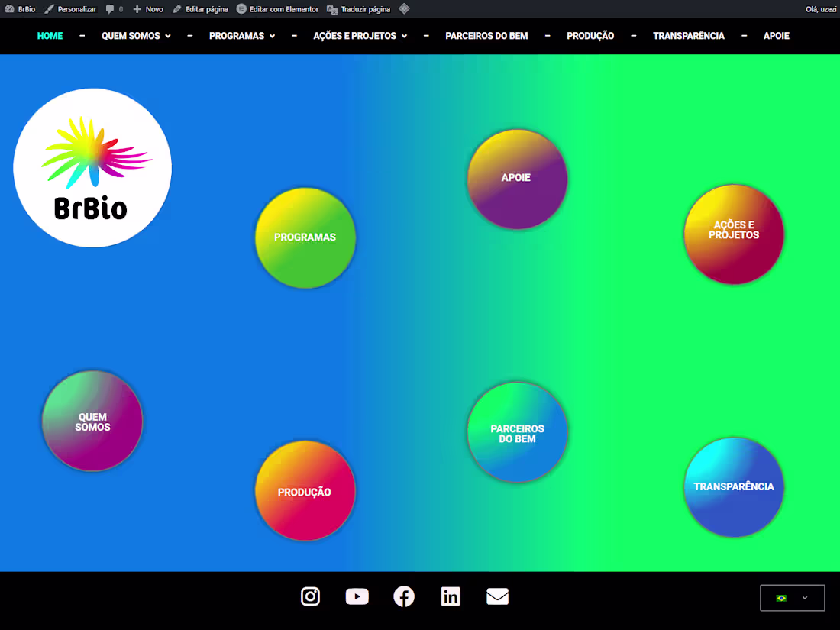Go to Home in navigation menu

tap(50, 36)
